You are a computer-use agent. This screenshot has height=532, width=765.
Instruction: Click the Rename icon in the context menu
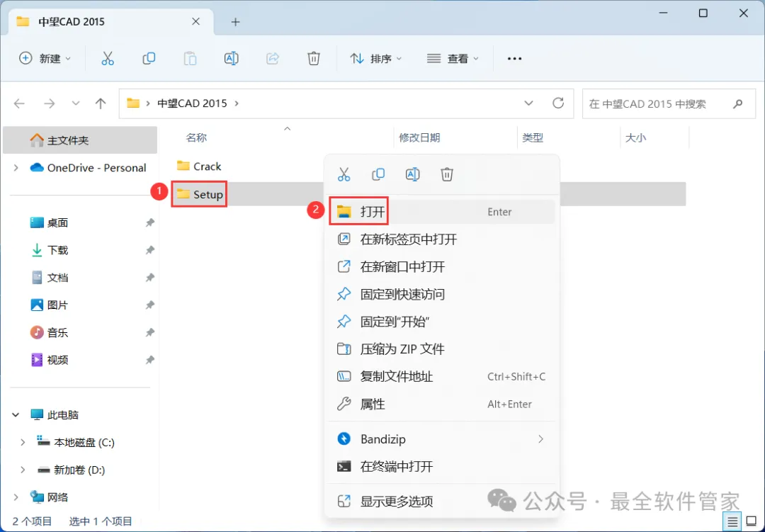click(x=412, y=174)
